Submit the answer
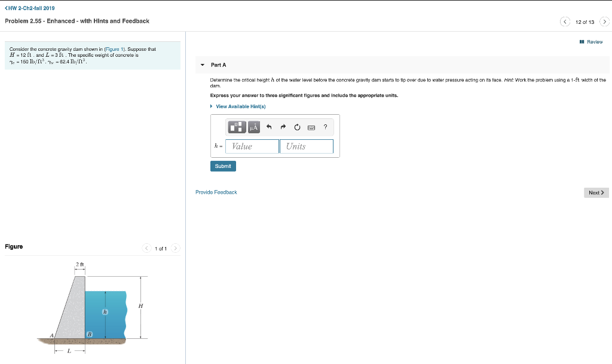This screenshot has height=364, width=612. tap(223, 166)
